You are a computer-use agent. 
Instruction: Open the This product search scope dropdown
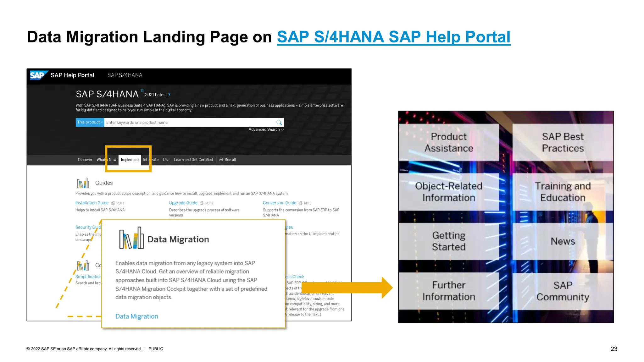90,122
